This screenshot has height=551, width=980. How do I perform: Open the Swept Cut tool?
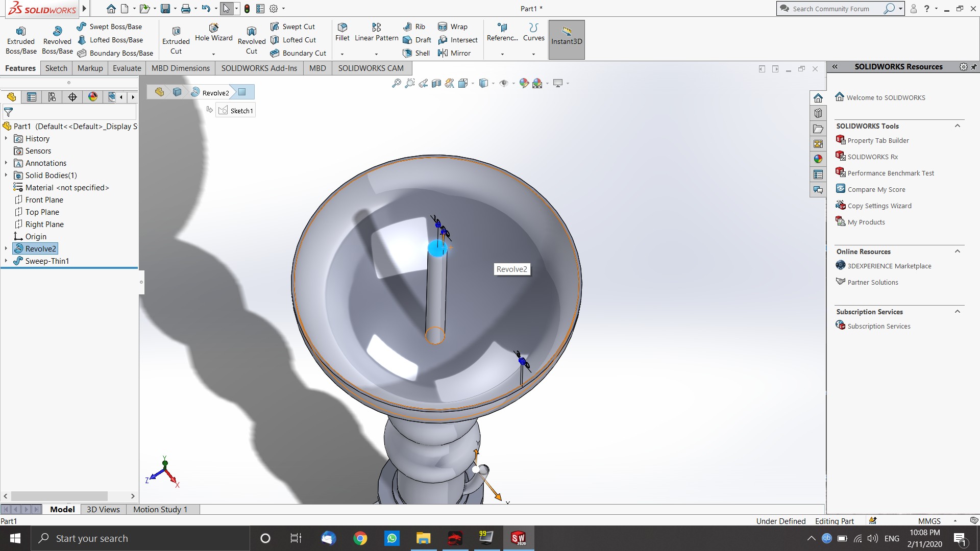pyautogui.click(x=293, y=27)
